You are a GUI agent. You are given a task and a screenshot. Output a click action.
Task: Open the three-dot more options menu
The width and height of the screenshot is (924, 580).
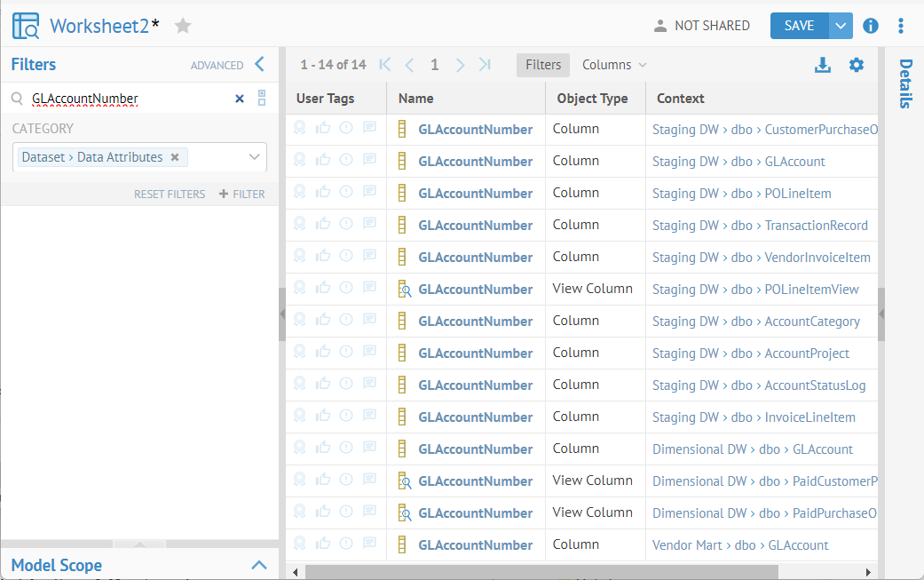(x=901, y=26)
